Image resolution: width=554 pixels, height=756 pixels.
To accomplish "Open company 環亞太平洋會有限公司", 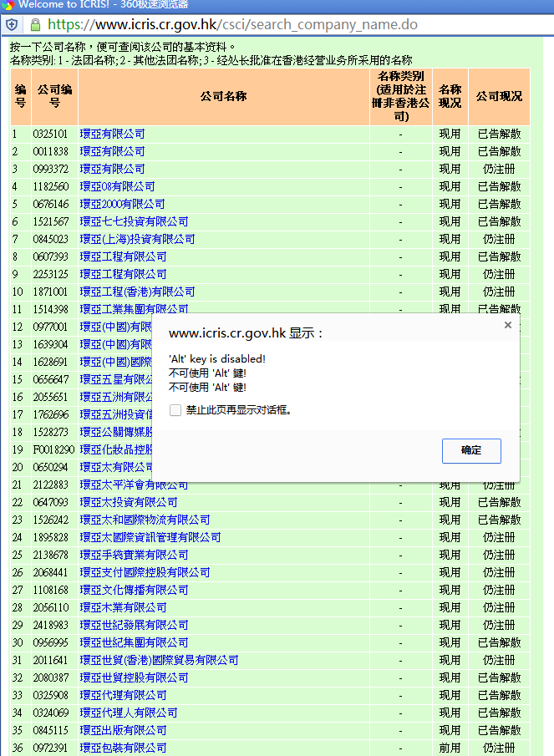I will click(134, 485).
